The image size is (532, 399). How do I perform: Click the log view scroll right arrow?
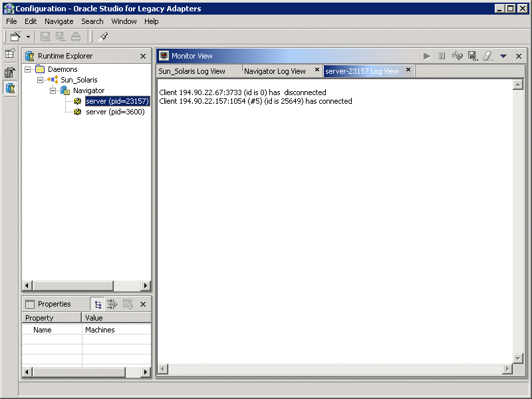coord(507,369)
